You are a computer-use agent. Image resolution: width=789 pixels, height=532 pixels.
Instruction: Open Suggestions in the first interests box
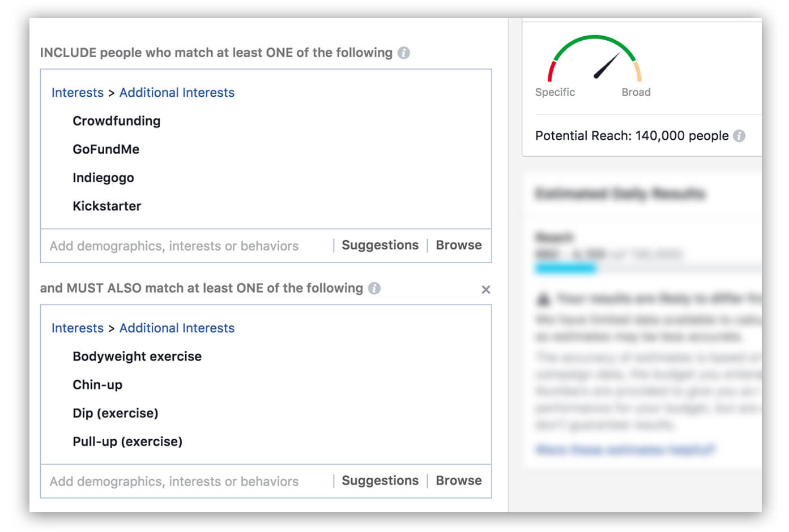(x=380, y=245)
